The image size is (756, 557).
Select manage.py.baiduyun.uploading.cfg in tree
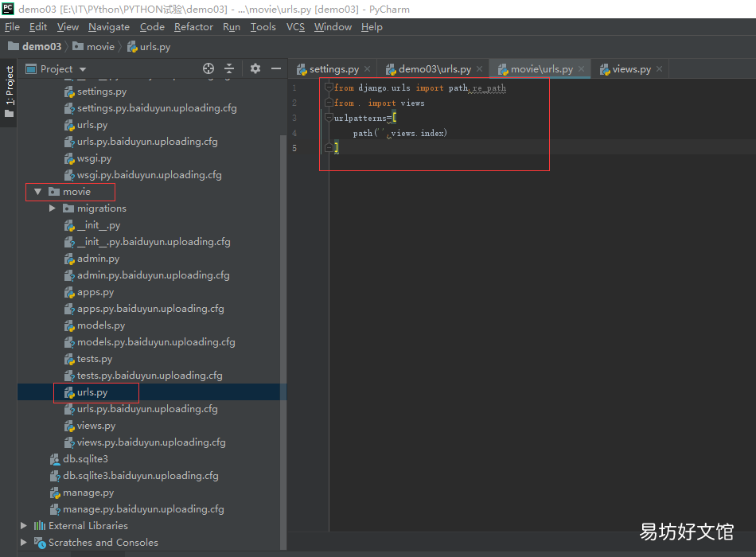(x=144, y=509)
